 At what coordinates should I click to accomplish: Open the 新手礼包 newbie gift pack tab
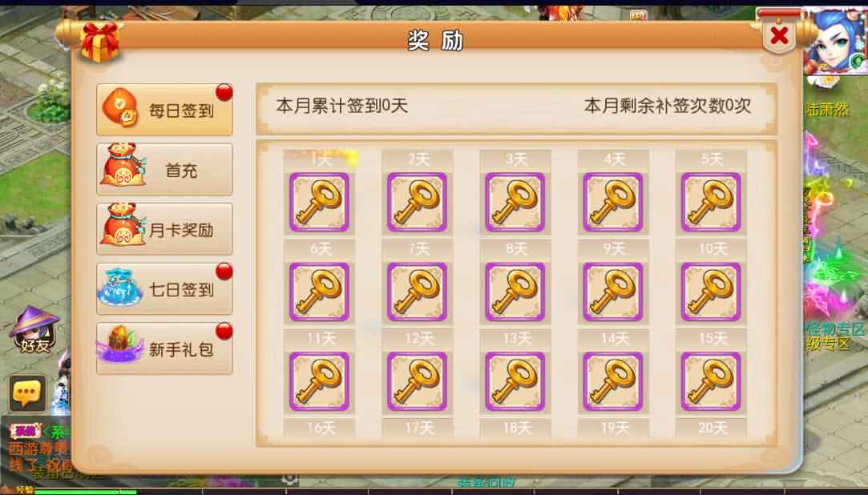click(164, 348)
